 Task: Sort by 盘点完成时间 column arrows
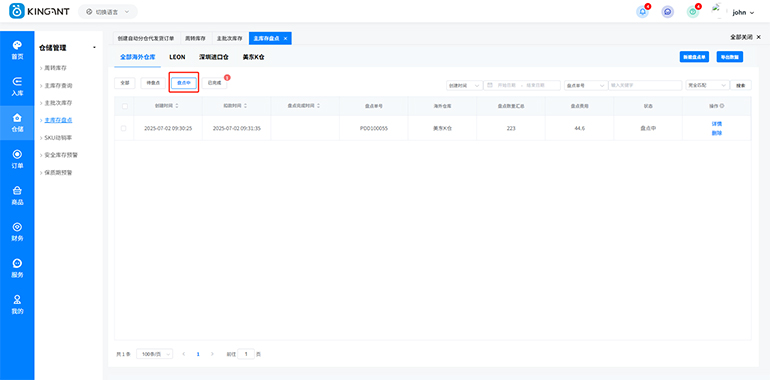pyautogui.click(x=318, y=106)
